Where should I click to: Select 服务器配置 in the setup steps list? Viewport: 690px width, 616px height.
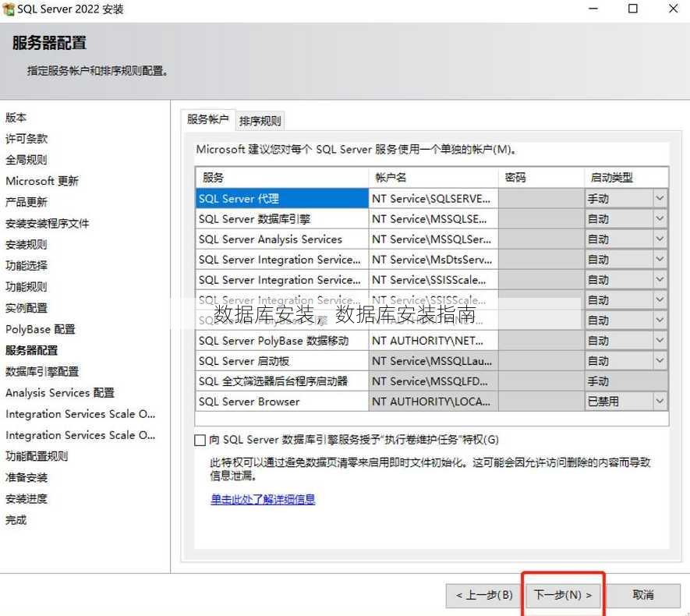[x=32, y=350]
